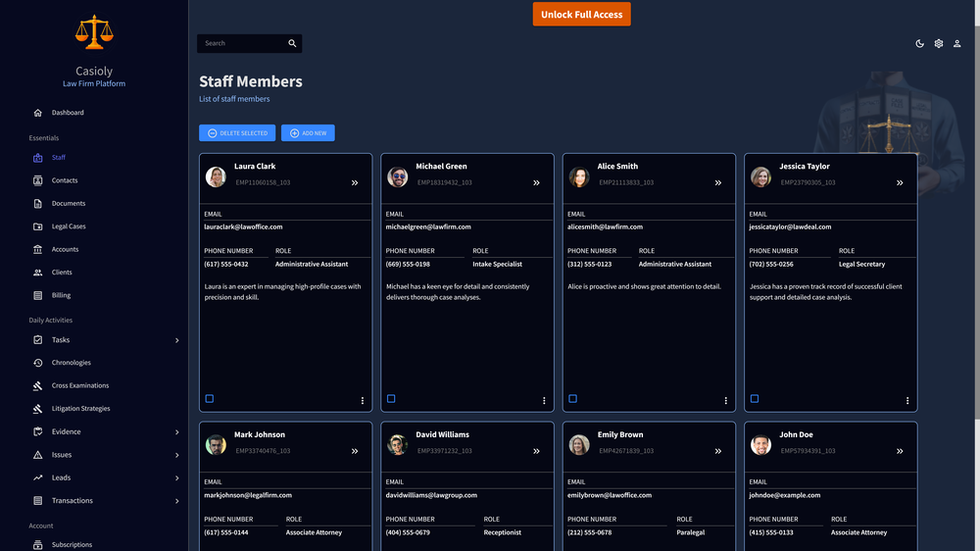The image size is (980, 551).
Task: Click employee ID EMP23790305_103
Action: click(x=808, y=182)
